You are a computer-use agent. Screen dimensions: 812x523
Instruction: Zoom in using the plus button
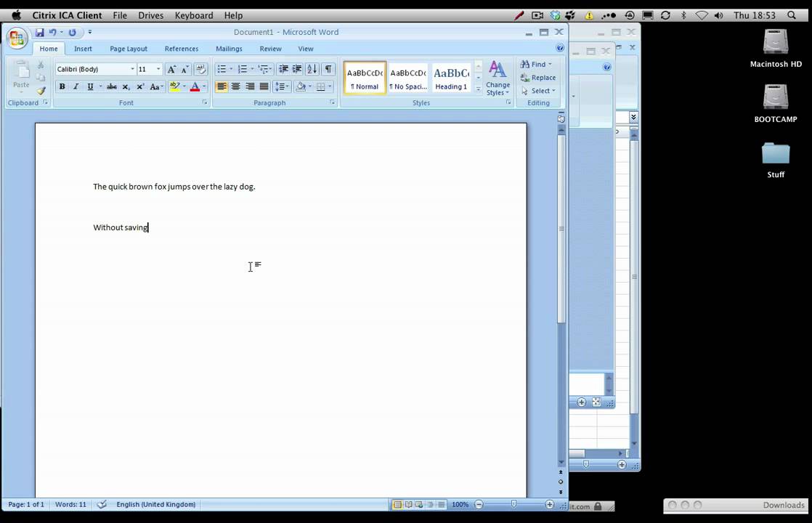click(550, 504)
